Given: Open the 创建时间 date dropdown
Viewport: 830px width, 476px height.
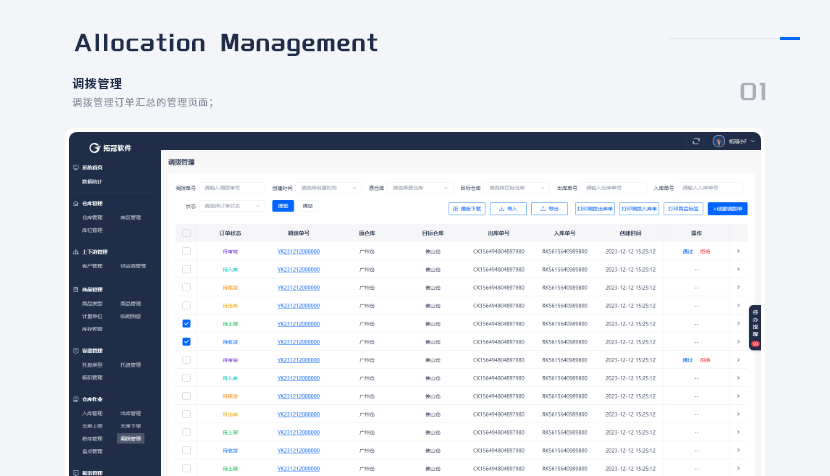Looking at the screenshot, I should 328,187.
